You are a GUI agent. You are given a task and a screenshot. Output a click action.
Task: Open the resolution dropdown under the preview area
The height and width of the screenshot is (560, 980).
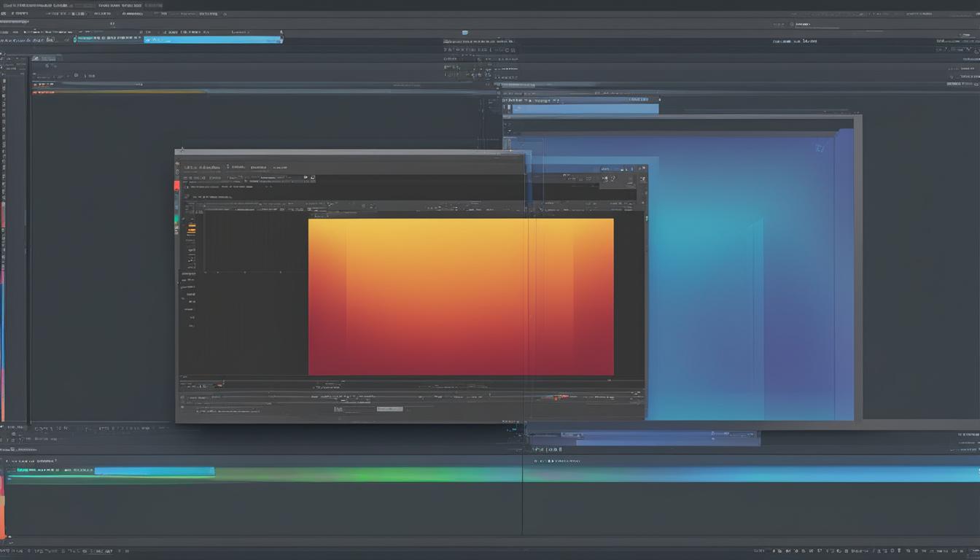tap(390, 408)
